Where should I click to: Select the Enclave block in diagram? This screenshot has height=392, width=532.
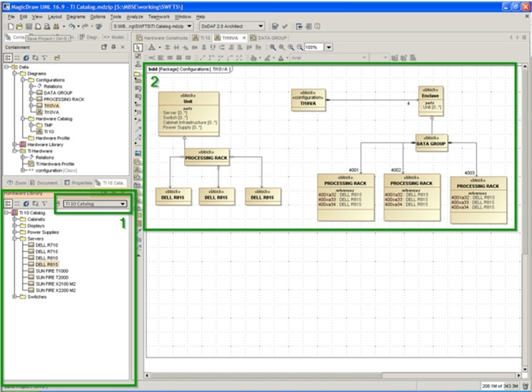click(x=430, y=101)
